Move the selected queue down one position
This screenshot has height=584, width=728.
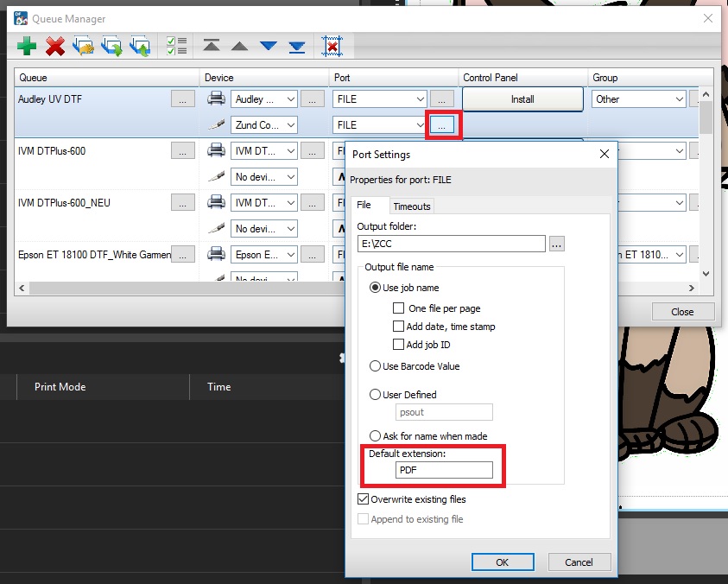point(269,46)
